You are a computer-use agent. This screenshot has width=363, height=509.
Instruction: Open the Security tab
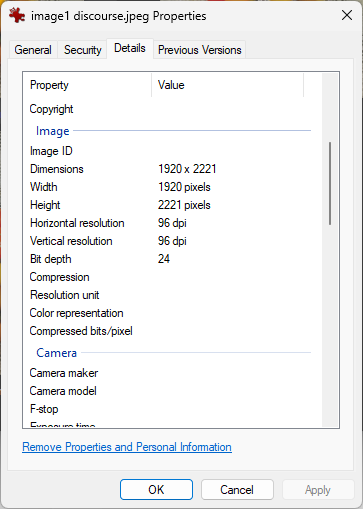83,50
